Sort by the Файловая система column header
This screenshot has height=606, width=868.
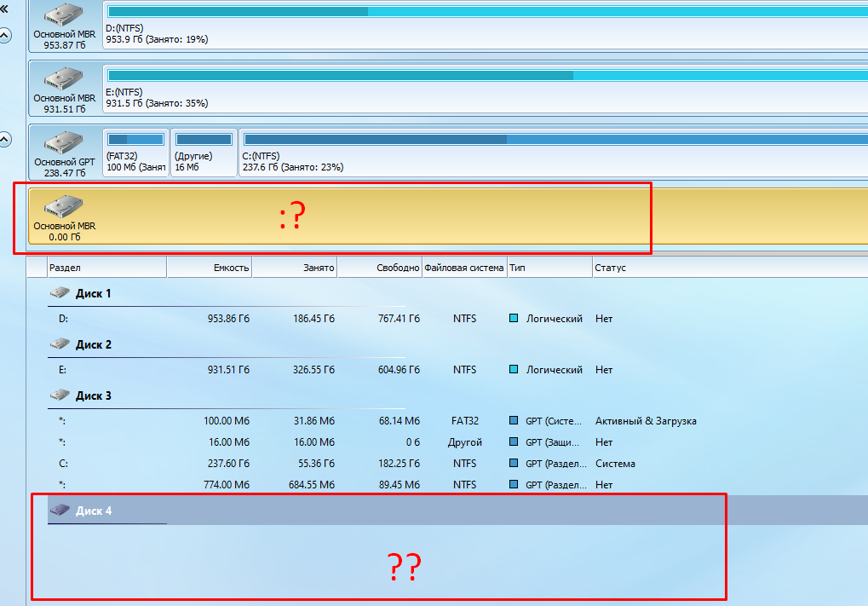click(465, 268)
